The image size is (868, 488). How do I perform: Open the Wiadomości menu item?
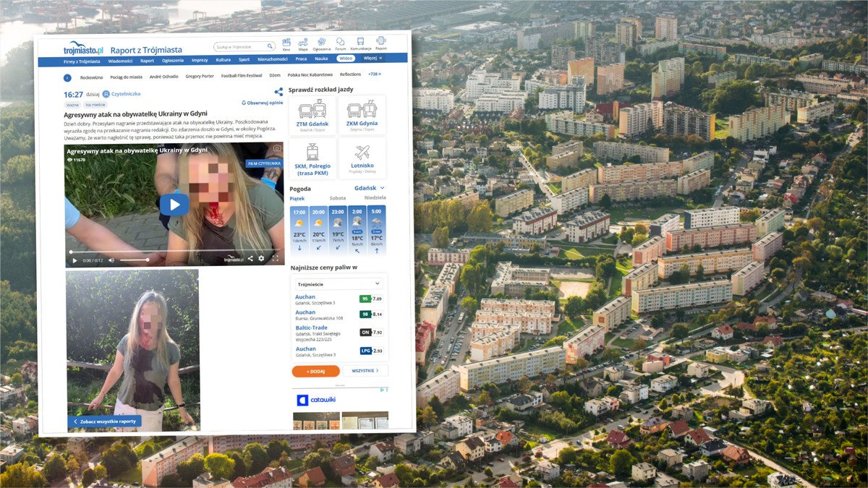[x=120, y=61]
